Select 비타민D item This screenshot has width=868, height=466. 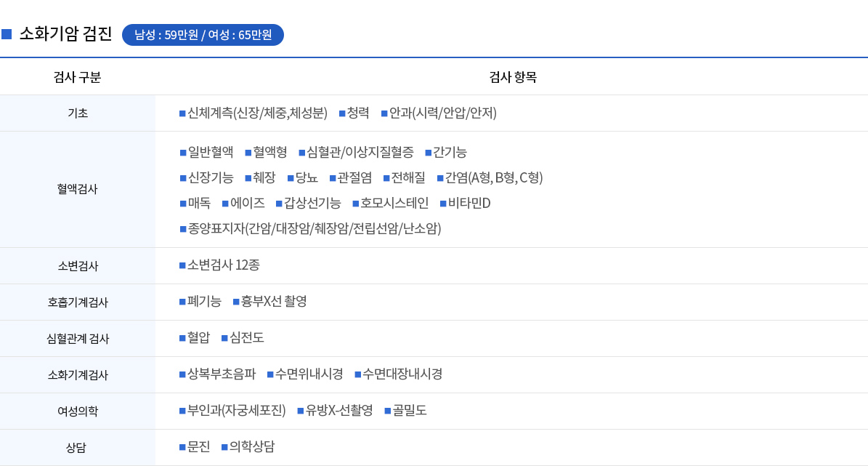pyautogui.click(x=469, y=204)
